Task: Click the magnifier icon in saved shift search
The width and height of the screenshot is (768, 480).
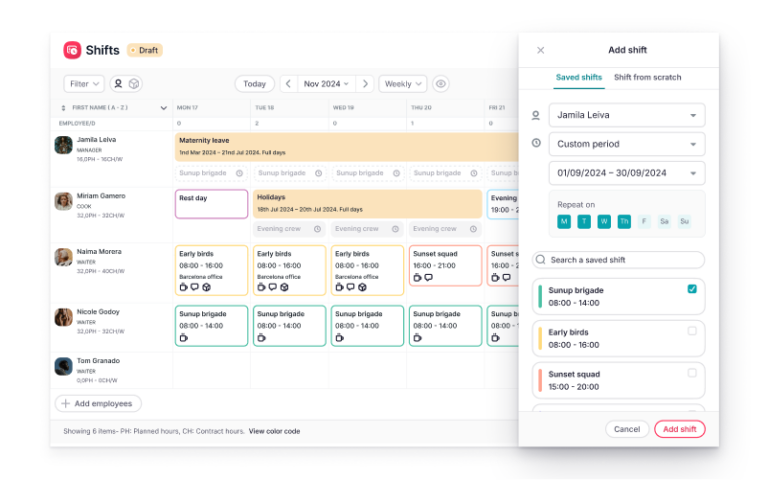Action: coord(540,260)
